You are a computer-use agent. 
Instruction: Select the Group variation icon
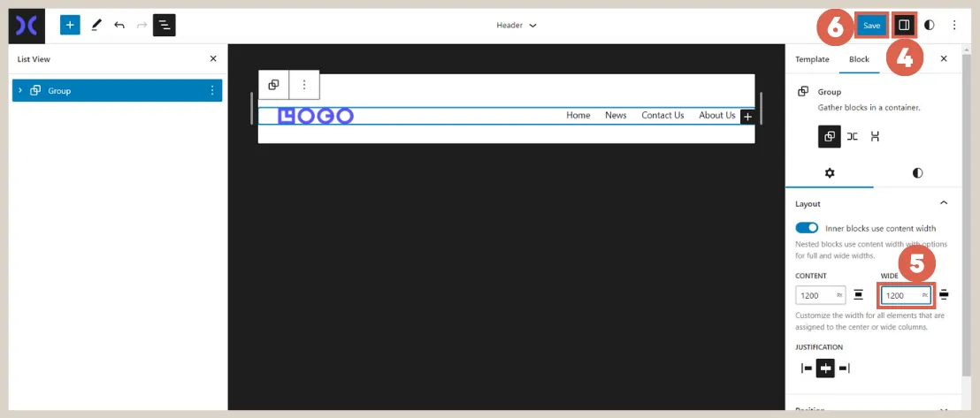coord(830,137)
